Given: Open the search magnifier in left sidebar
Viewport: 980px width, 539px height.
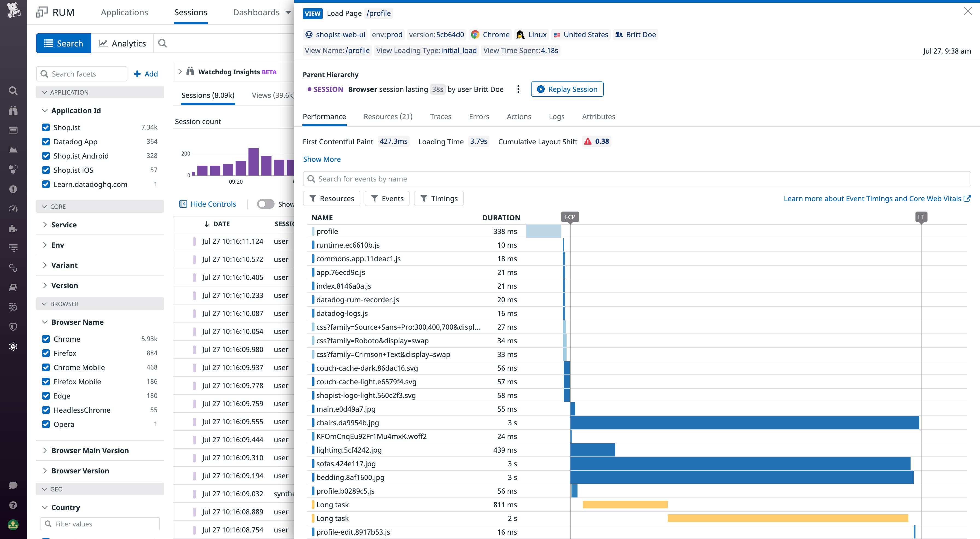Looking at the screenshot, I should click(13, 91).
